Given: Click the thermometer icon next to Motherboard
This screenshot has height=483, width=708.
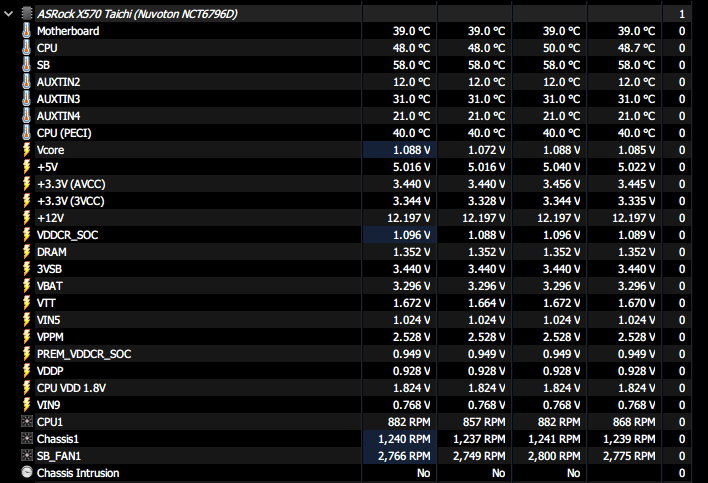Looking at the screenshot, I should tap(27, 31).
